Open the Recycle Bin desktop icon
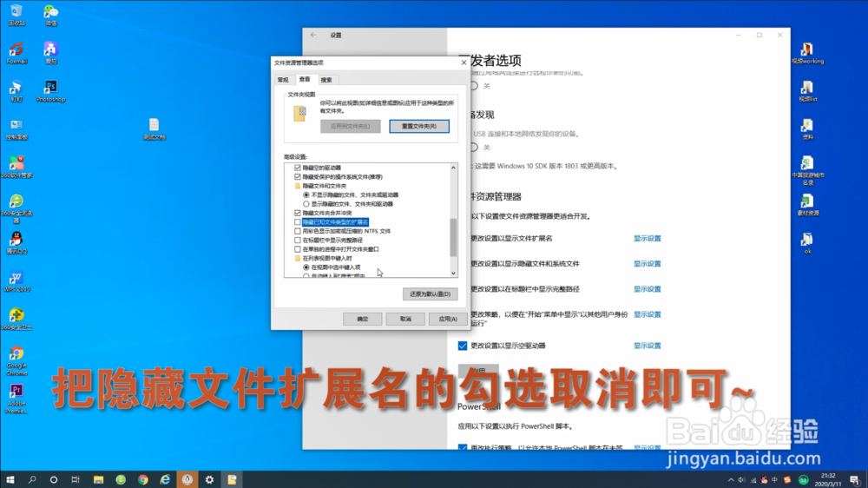 [16, 15]
